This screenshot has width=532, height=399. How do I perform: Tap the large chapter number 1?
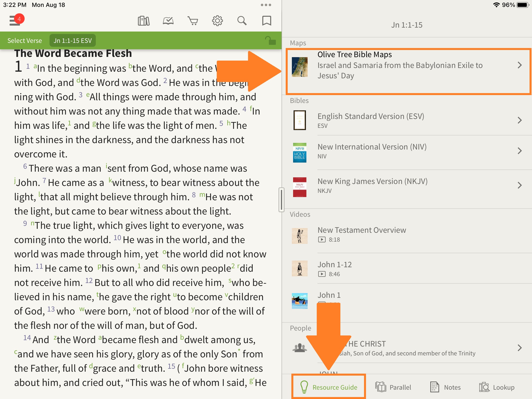coord(18,66)
